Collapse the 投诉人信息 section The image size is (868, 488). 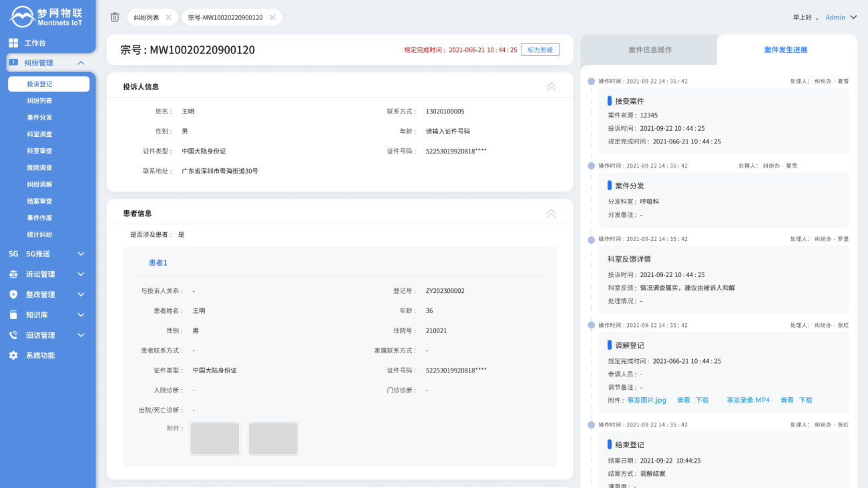(x=551, y=87)
